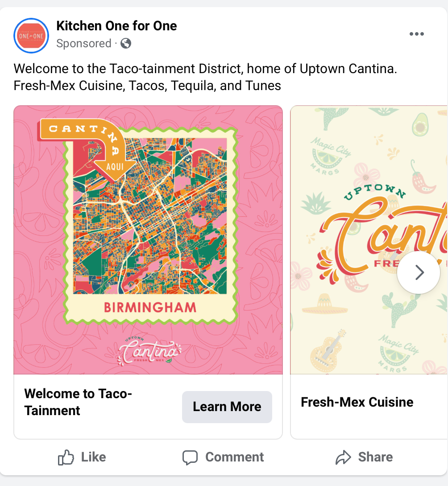Click the Sponsored label
The height and width of the screenshot is (486, 448).
coord(83,44)
